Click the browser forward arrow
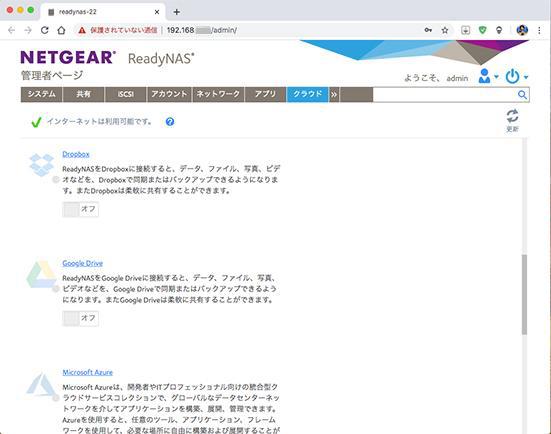 pyautogui.click(x=28, y=31)
